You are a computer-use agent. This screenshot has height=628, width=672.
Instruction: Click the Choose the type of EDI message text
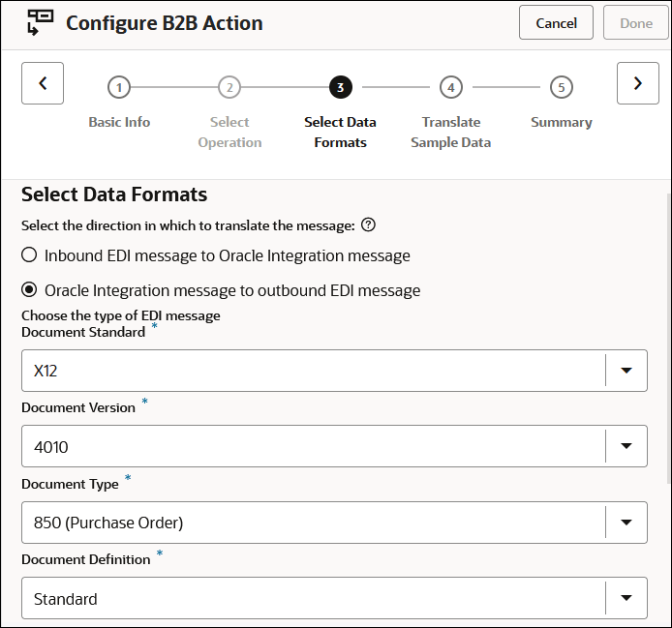click(x=121, y=315)
